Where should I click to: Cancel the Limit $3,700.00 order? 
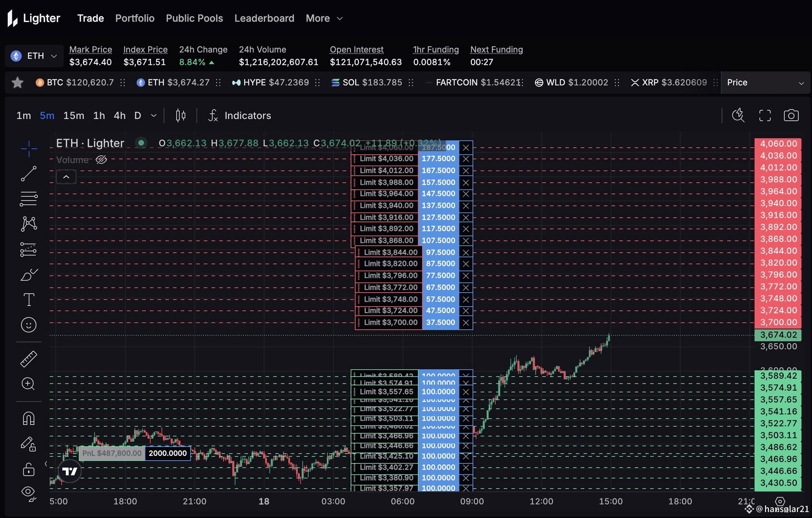click(x=466, y=323)
